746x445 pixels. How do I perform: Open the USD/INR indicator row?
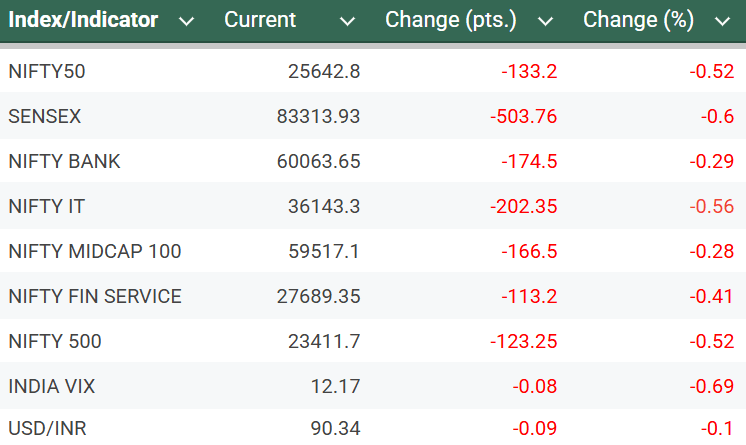pos(47,429)
